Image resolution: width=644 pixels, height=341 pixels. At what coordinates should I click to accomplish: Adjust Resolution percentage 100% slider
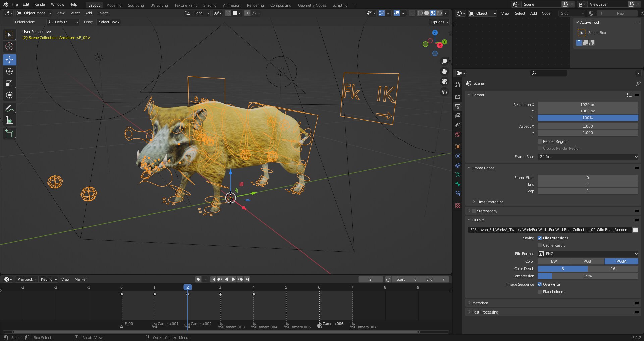click(x=588, y=118)
